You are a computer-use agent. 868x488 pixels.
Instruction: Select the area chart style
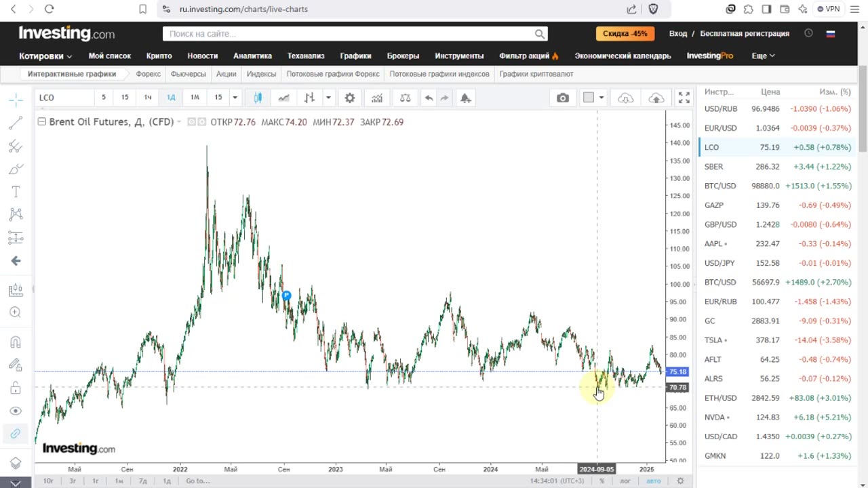283,98
